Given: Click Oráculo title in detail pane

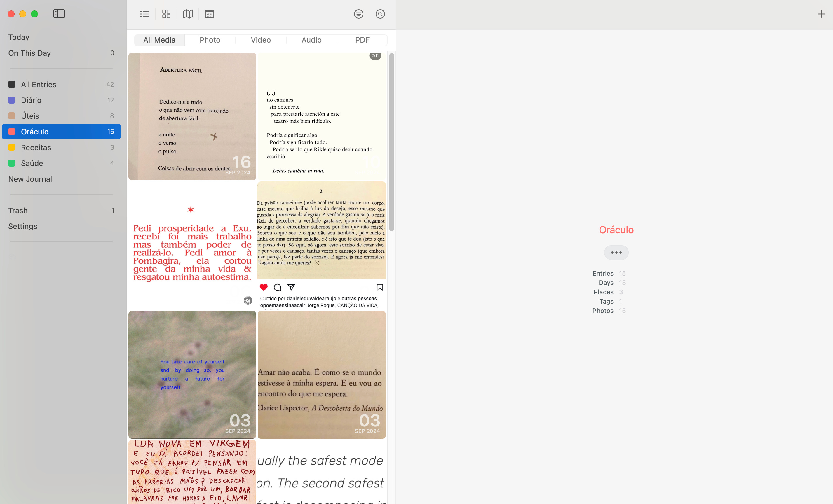Looking at the screenshot, I should tap(616, 230).
